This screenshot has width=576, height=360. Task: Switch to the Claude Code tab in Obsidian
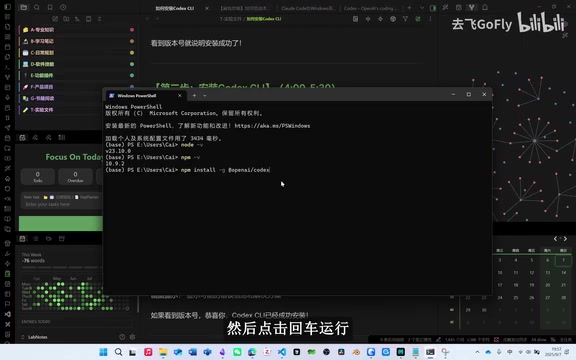[x=308, y=8]
